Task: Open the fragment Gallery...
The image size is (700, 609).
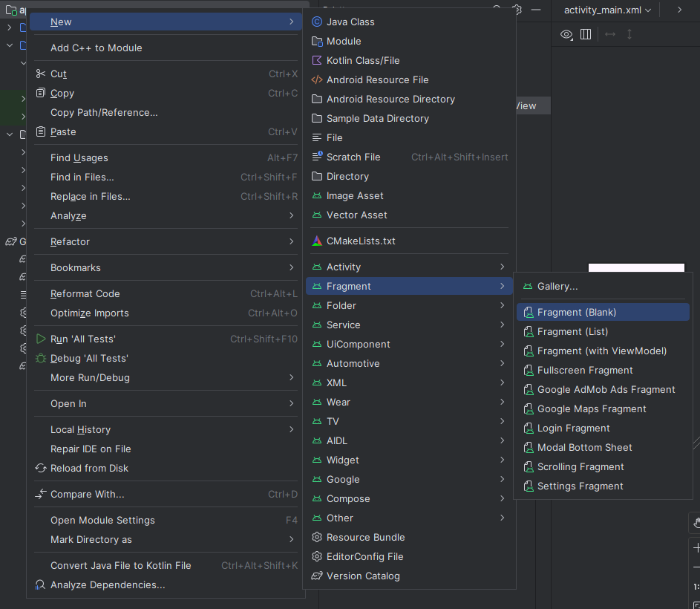Action: [603, 287]
